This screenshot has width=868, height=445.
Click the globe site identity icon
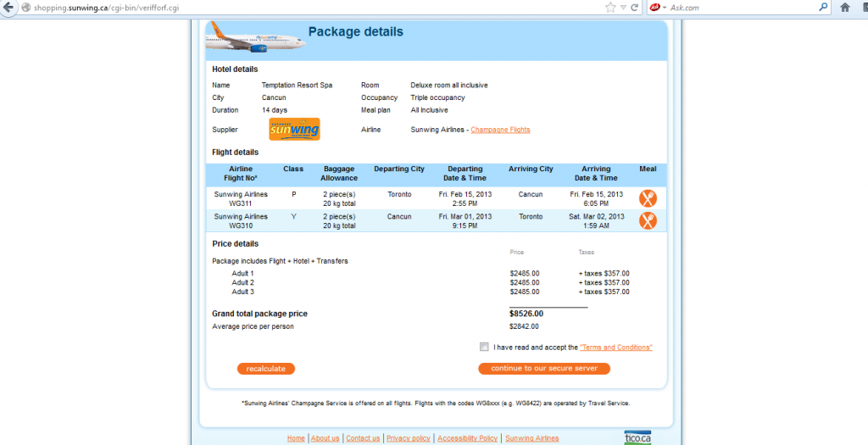click(x=25, y=8)
